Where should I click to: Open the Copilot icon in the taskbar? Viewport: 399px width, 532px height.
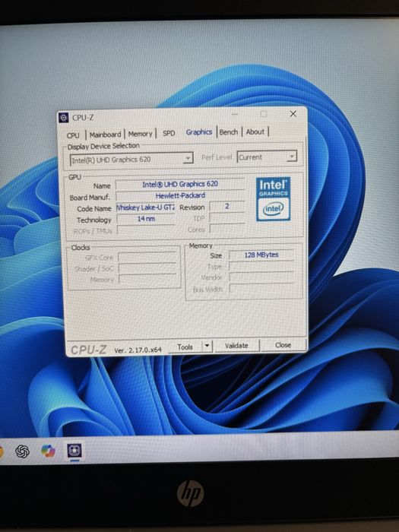pos(48,451)
